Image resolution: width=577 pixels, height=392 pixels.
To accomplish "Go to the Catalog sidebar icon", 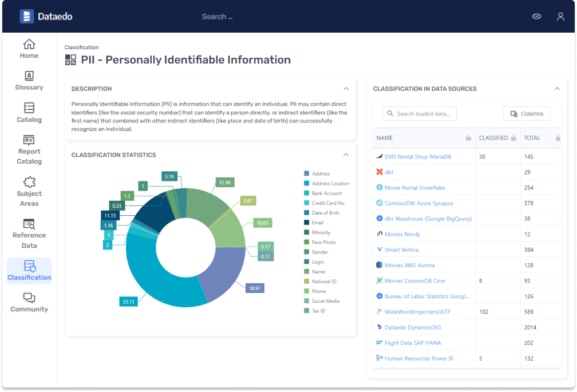I will click(x=29, y=108).
